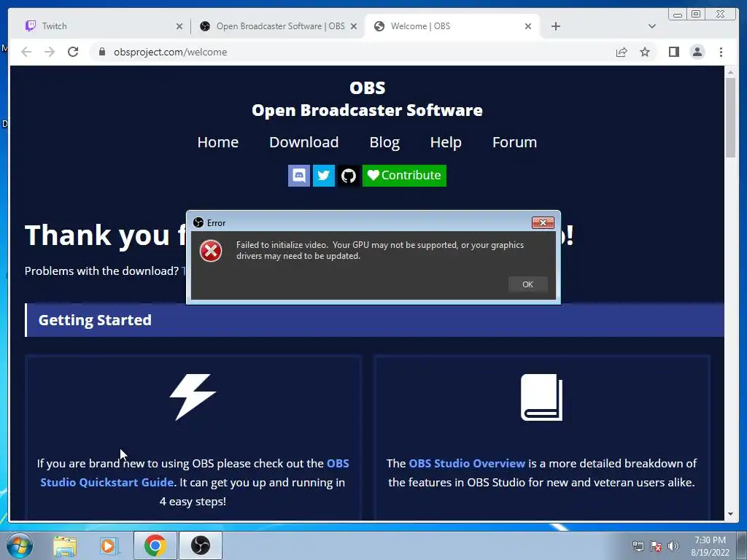This screenshot has height=560, width=747.
Task: Open Help in the site navigation
Action: pyautogui.click(x=446, y=142)
